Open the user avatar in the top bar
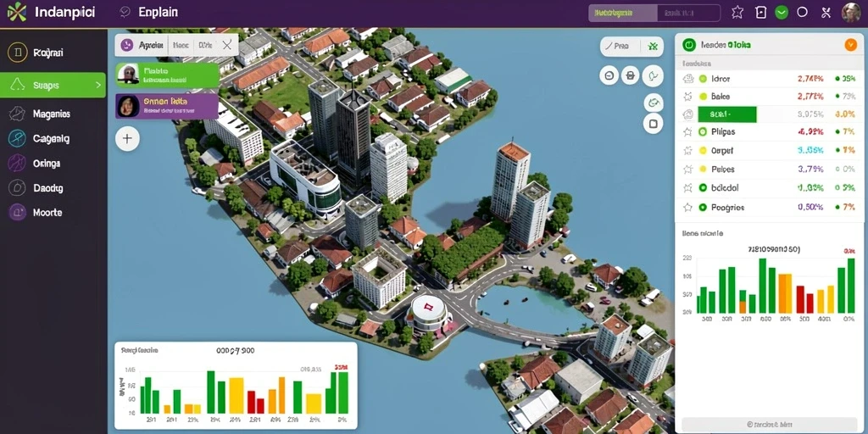Screen dimensions: 868x434 851,12
